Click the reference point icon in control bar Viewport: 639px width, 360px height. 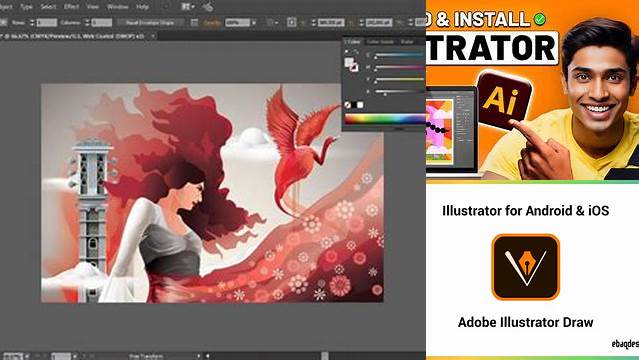coord(291,22)
